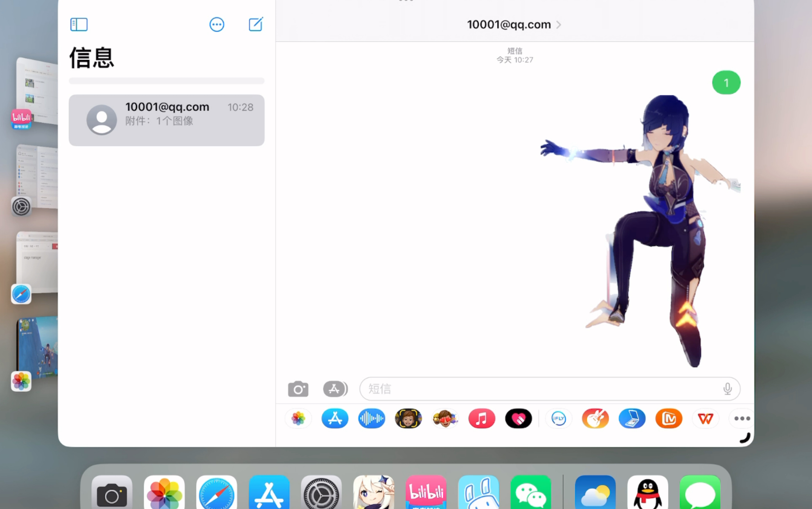Launch Genshin Impact from the dock
Viewport: 812px width, 509px height.
[x=374, y=492]
